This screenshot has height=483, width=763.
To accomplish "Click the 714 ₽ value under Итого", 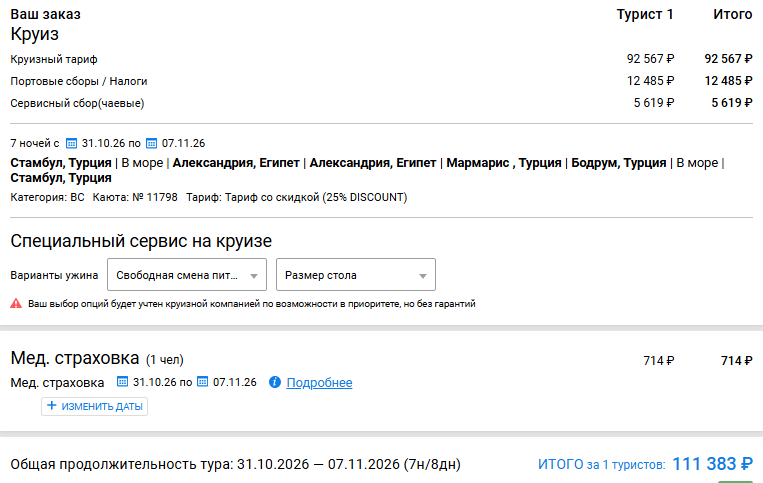I will click(x=737, y=361).
